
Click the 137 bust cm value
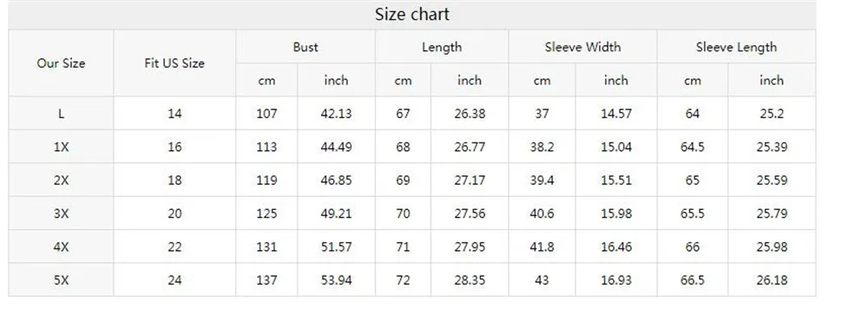266,280
